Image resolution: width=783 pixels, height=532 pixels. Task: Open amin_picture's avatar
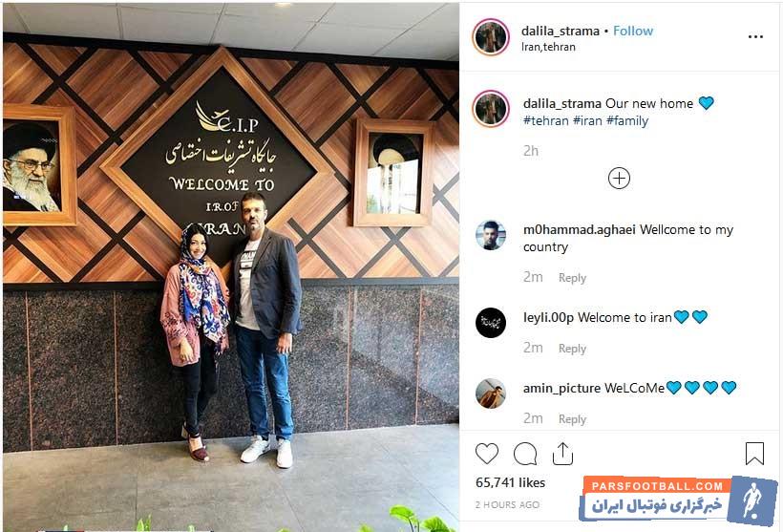pyautogui.click(x=491, y=394)
